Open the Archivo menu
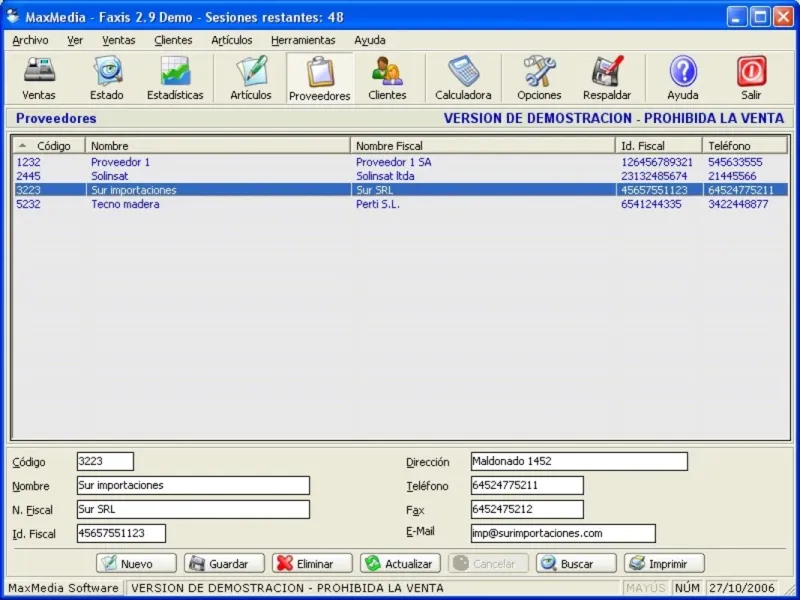Screen dimensions: 800x600 click(30, 40)
